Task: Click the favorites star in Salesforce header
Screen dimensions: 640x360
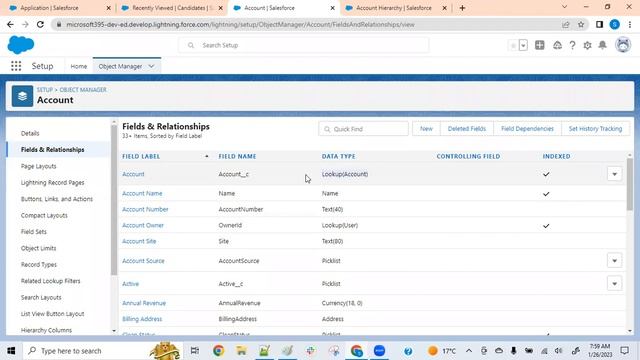Action: pos(513,45)
